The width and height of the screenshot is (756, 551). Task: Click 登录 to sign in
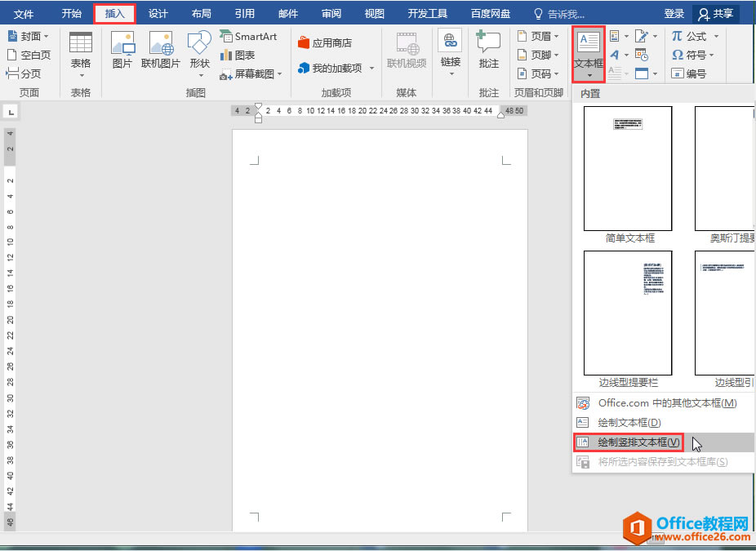674,14
